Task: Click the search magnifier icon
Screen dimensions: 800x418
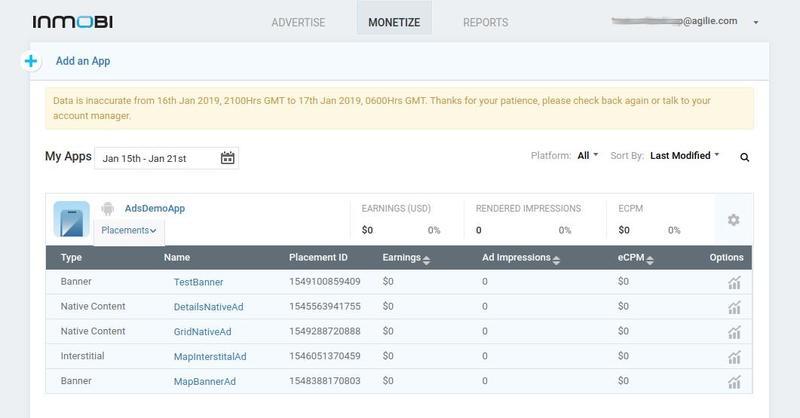Action: click(744, 157)
